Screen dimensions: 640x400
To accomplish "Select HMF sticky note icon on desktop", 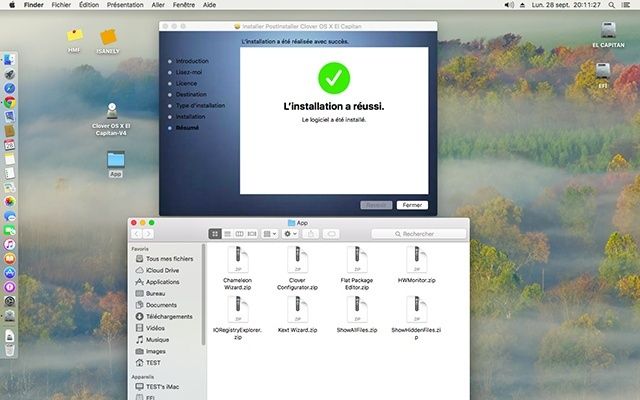I will tap(74, 40).
